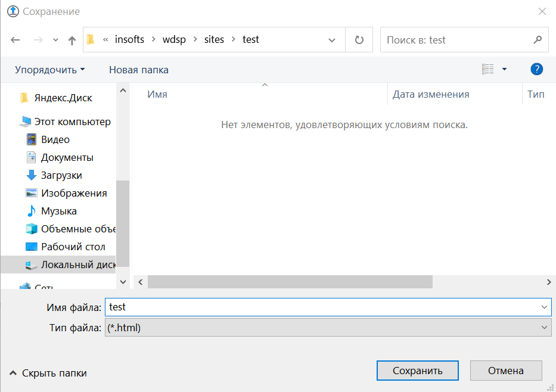The width and height of the screenshot is (556, 392).
Task: Click the Изображения picture icon
Action: pyautogui.click(x=32, y=193)
